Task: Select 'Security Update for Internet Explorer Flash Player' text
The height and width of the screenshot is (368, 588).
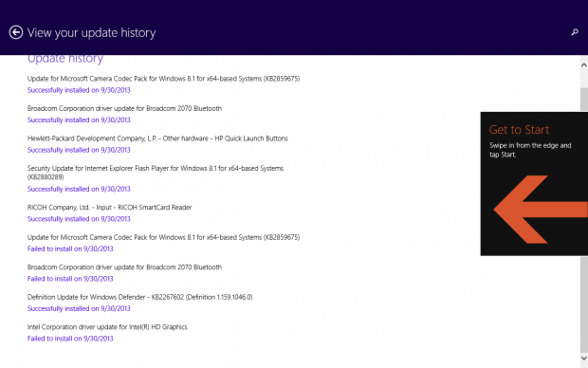Action: pyautogui.click(x=156, y=173)
